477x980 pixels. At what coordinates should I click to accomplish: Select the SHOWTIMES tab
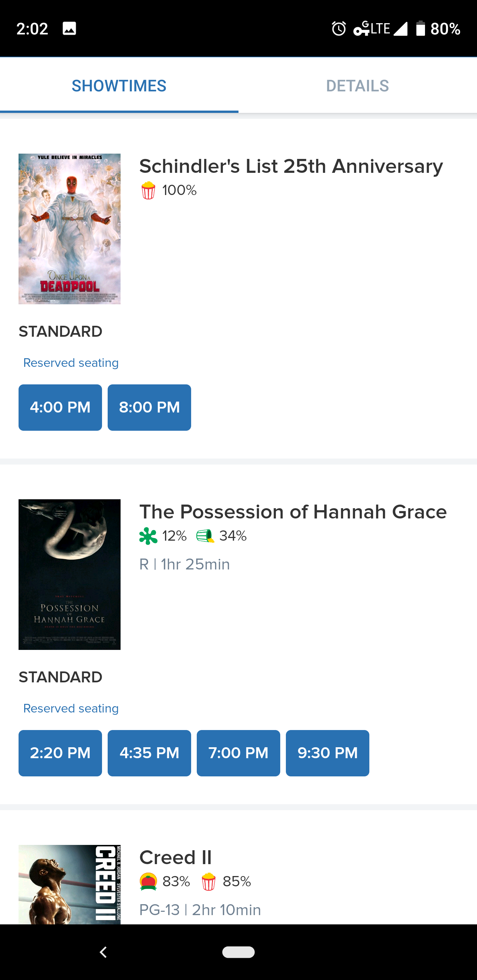(x=119, y=86)
